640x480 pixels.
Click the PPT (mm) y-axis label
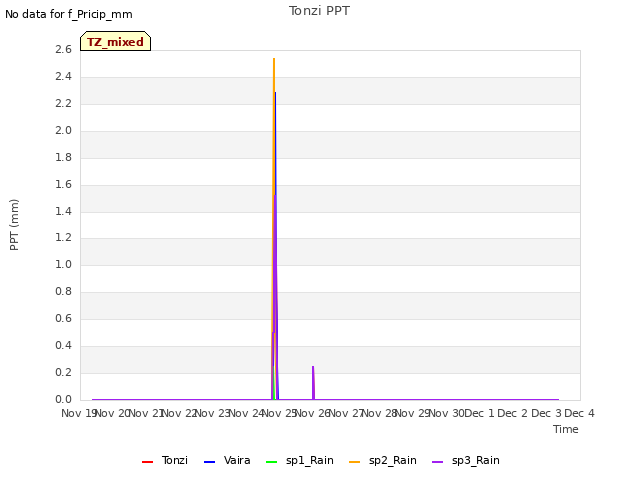tap(14, 224)
